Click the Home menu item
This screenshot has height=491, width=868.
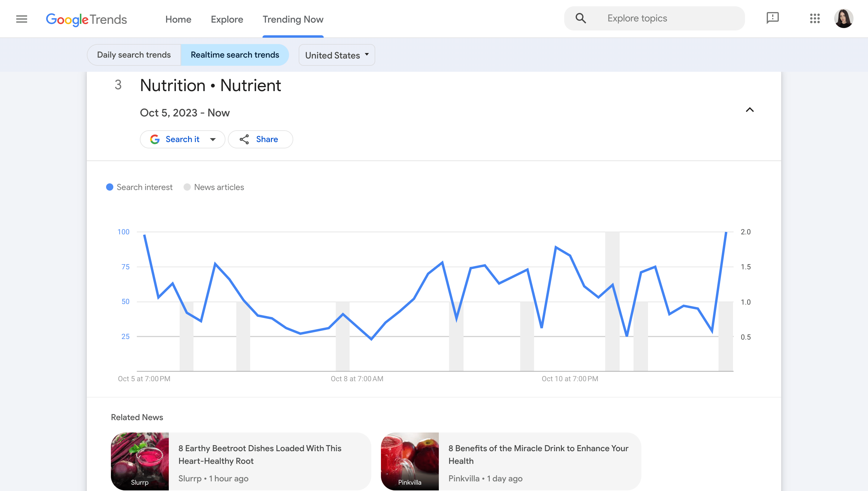point(178,19)
